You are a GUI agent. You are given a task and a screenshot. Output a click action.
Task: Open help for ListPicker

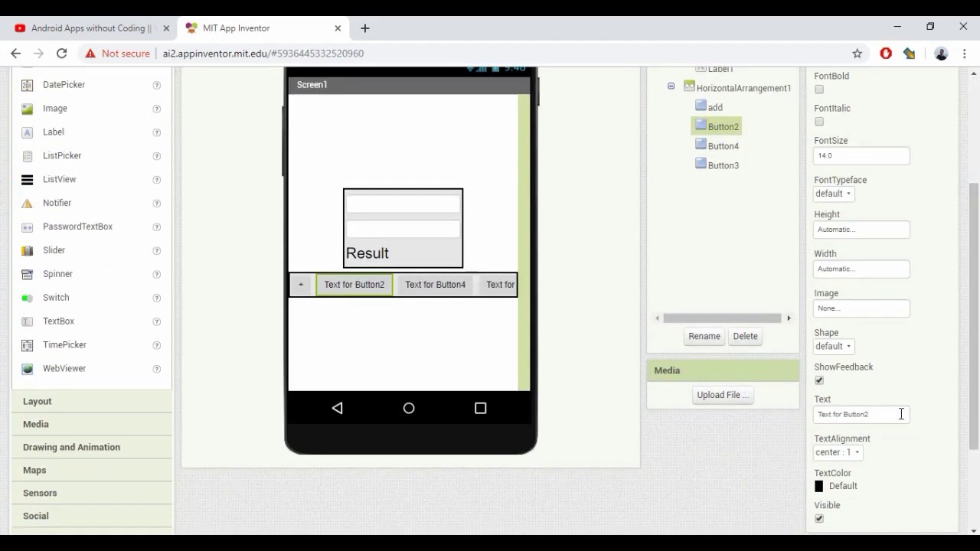(x=157, y=156)
